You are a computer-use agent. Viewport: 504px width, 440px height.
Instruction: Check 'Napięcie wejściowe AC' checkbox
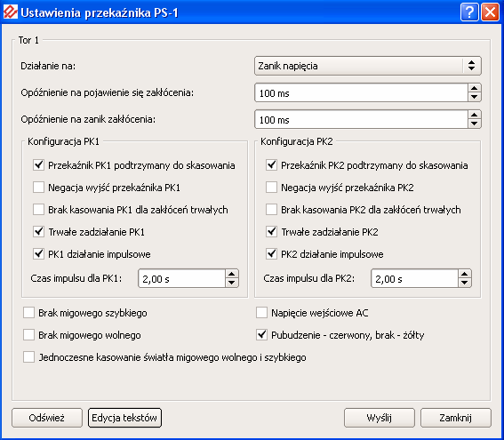tap(261, 313)
